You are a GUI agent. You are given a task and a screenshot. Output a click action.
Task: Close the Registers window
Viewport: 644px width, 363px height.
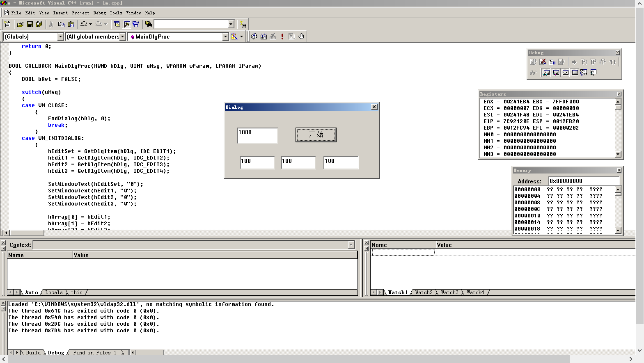pos(619,94)
